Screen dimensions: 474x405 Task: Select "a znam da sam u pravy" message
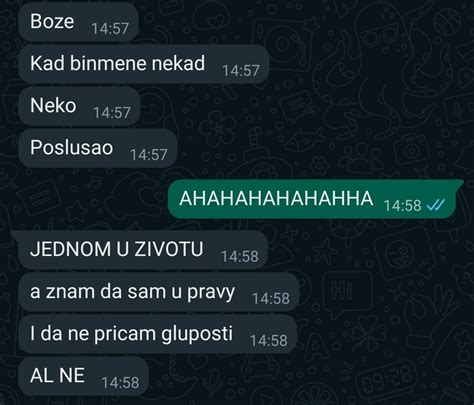[x=159, y=292]
